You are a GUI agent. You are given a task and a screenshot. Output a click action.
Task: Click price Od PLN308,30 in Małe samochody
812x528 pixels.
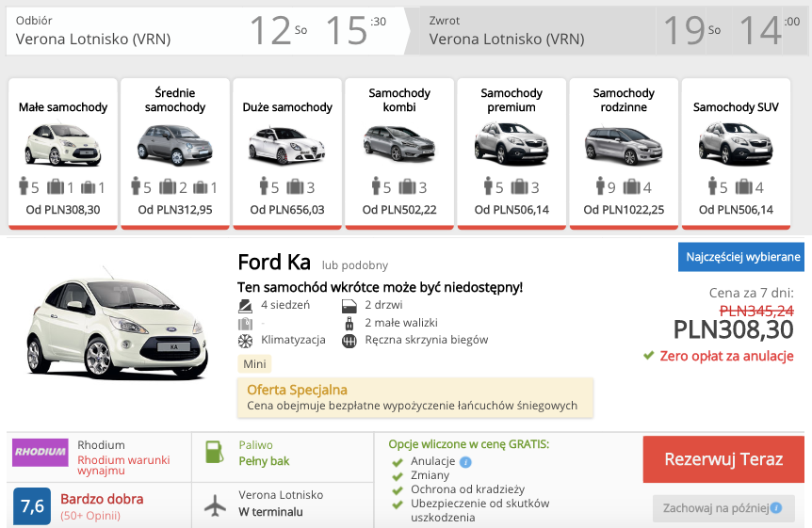point(63,210)
